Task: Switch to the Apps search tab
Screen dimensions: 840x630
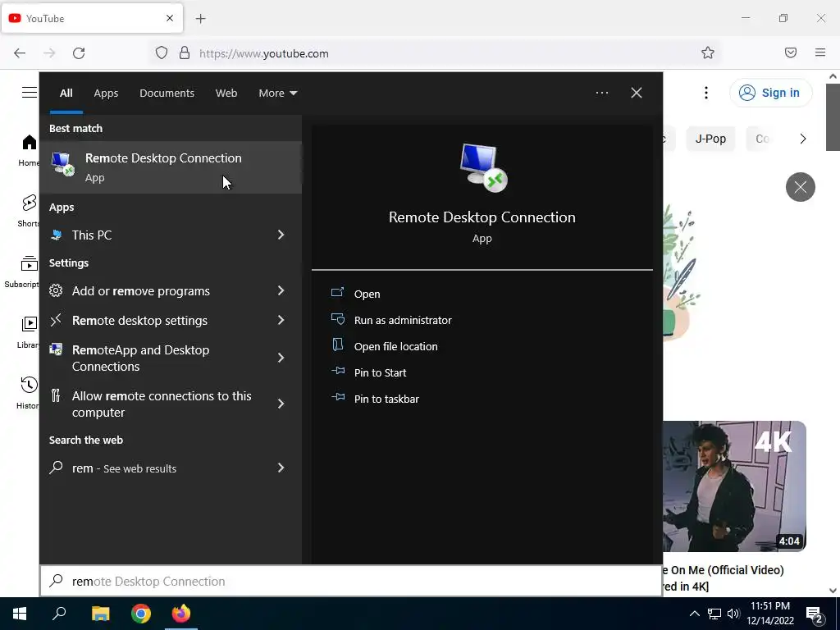Action: coord(106,94)
